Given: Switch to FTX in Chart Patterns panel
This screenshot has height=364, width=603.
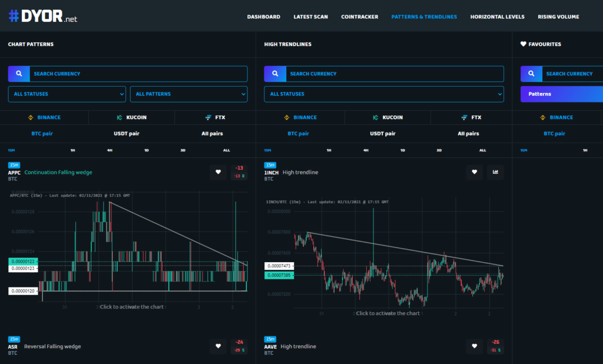Looking at the screenshot, I should pyautogui.click(x=216, y=117).
